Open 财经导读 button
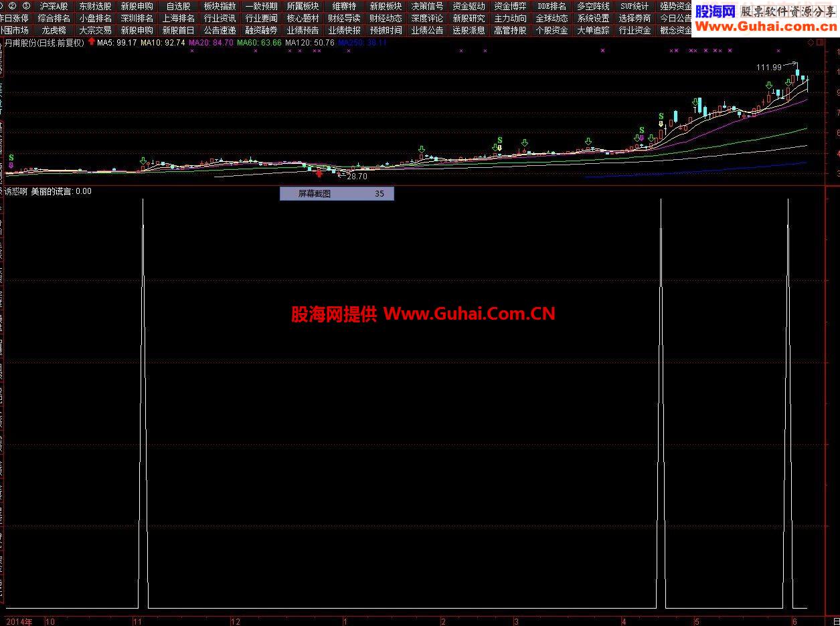Screen dimensions: 840x626 tap(345, 18)
